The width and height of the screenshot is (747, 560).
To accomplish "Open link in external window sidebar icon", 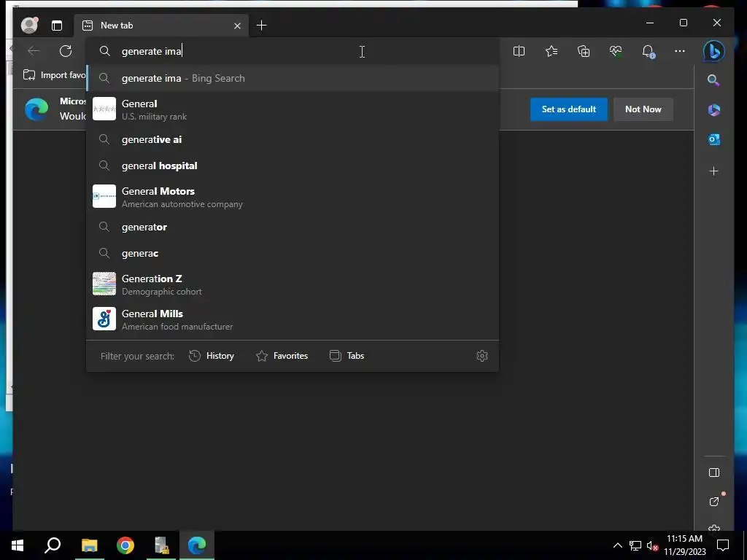I will click(713, 502).
